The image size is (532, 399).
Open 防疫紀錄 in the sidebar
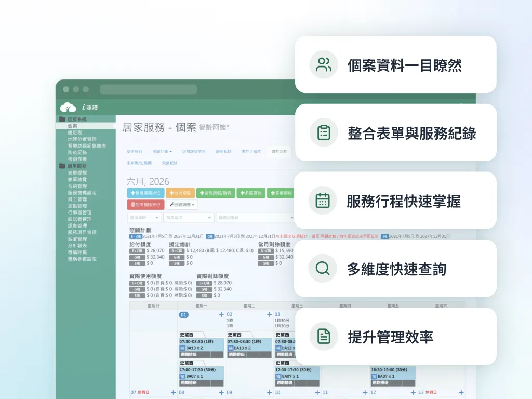77,152
